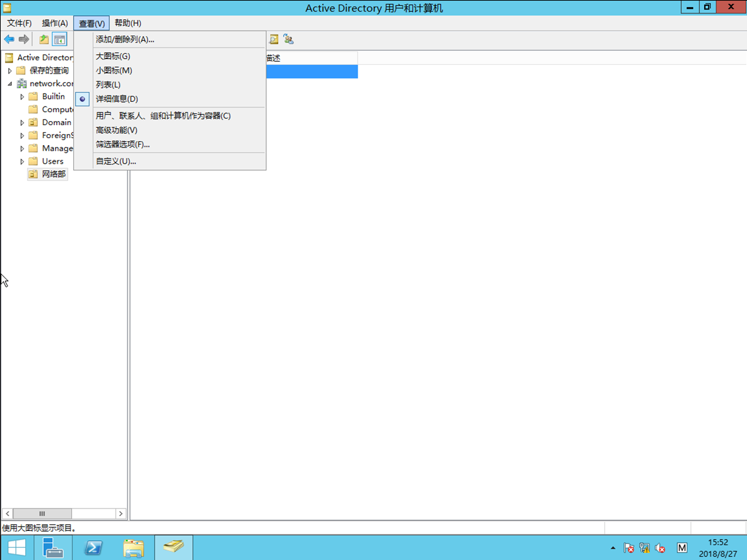Click the status bar text 使用大图标显示项目。
747x560 pixels.
click(x=39, y=528)
